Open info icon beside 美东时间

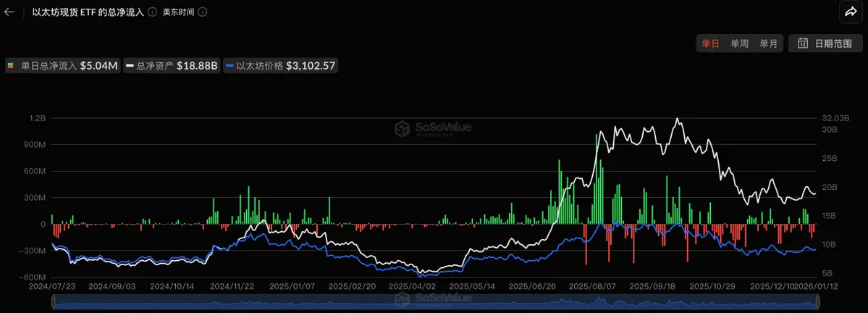click(x=203, y=12)
